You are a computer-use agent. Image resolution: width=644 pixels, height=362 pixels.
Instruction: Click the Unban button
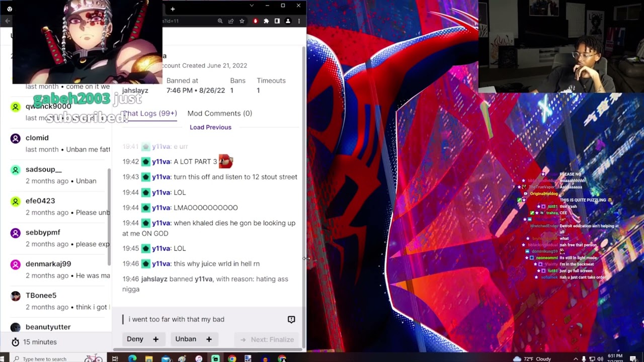(x=186, y=339)
